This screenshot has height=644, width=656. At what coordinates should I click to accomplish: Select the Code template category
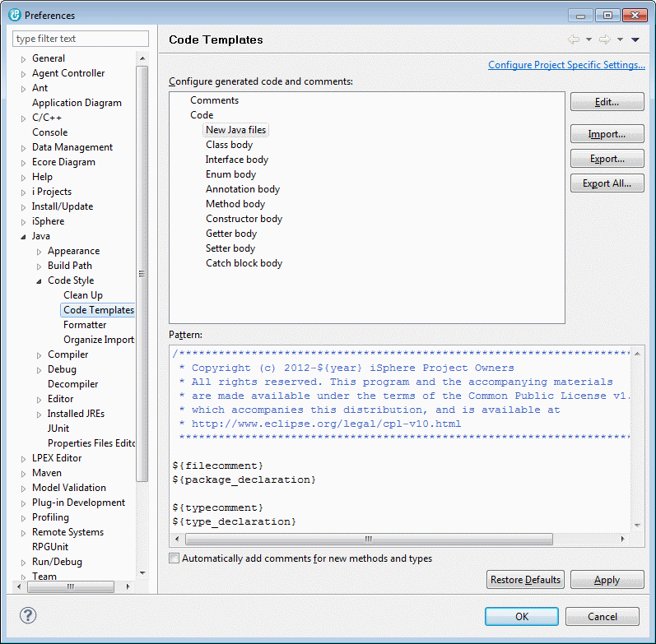[202, 115]
